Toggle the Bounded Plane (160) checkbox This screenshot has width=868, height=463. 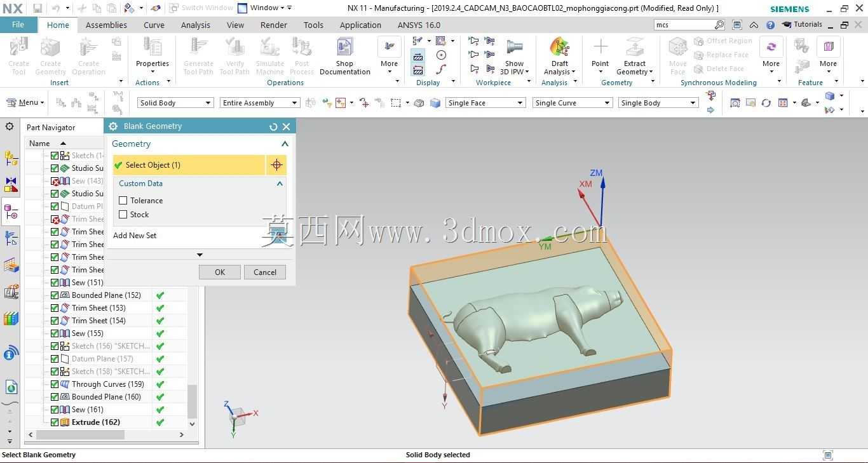pos(55,397)
